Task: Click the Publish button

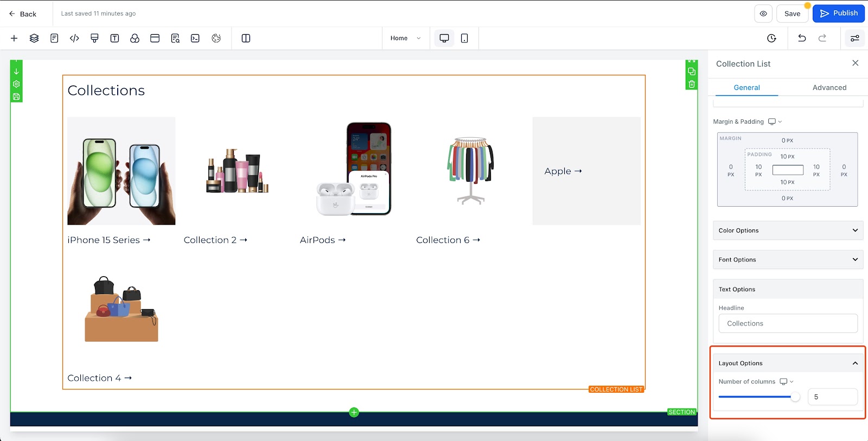Action: point(839,14)
